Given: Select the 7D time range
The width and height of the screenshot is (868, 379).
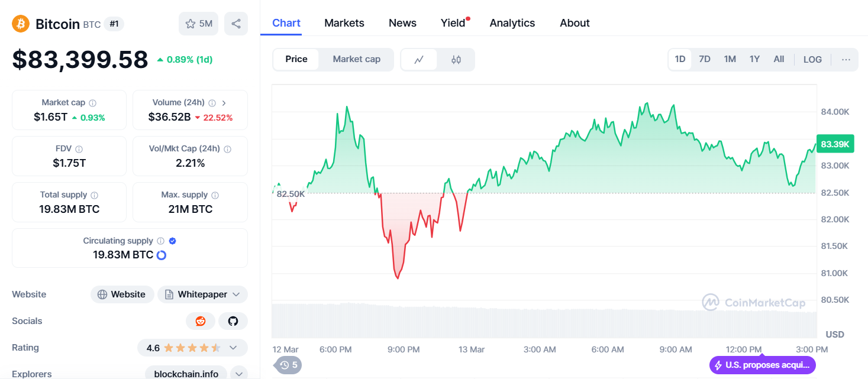Looking at the screenshot, I should pyautogui.click(x=705, y=59).
